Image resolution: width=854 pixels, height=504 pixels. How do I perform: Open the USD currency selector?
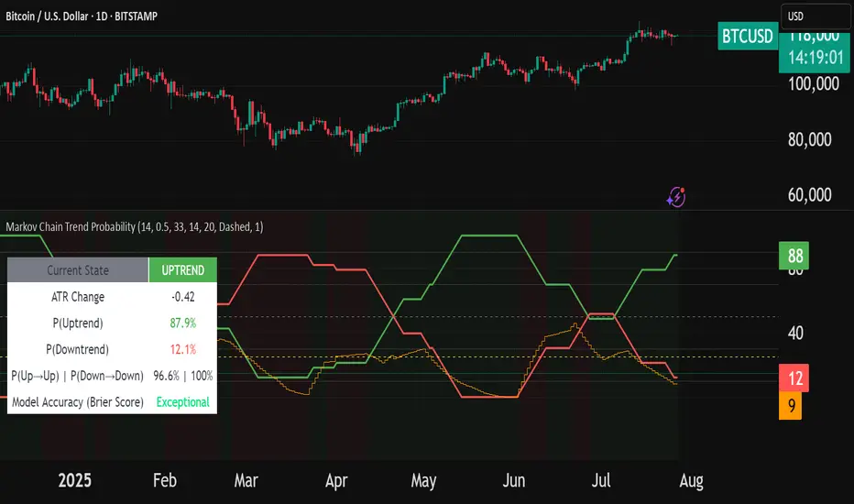(816, 16)
